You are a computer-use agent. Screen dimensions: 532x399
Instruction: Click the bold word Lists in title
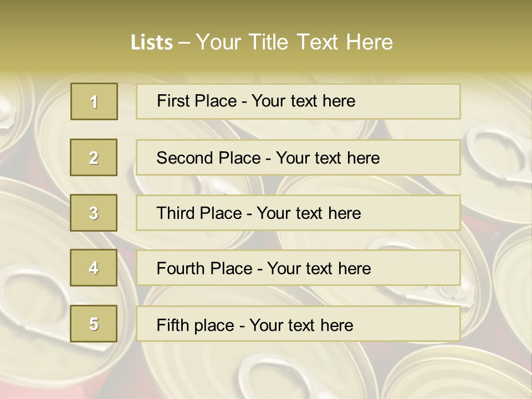[151, 43]
